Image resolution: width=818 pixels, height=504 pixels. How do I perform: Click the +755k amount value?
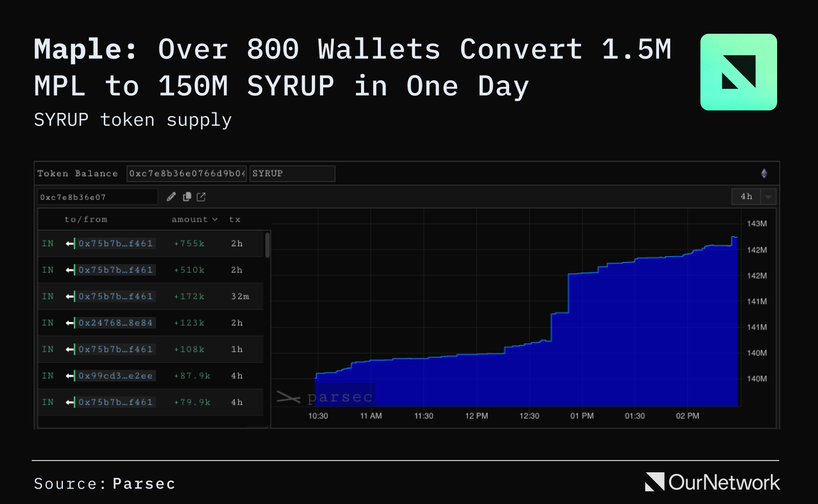[189, 243]
